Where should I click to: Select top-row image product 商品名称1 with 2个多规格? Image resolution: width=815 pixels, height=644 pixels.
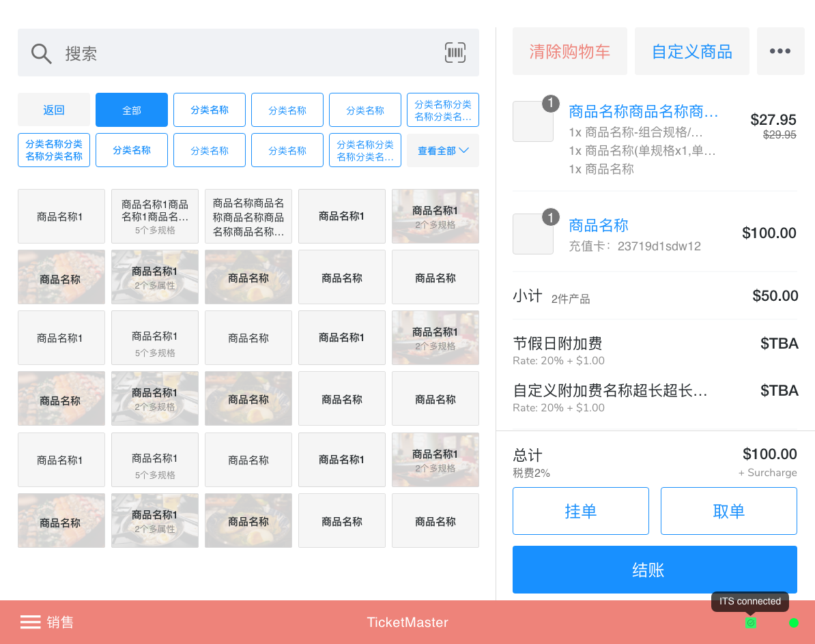435,216
